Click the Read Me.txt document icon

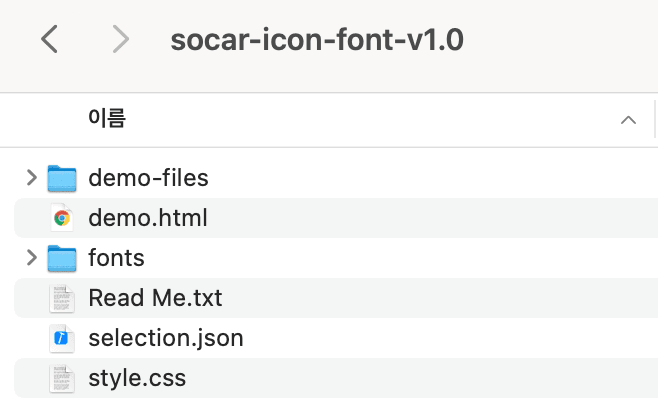(x=62, y=298)
